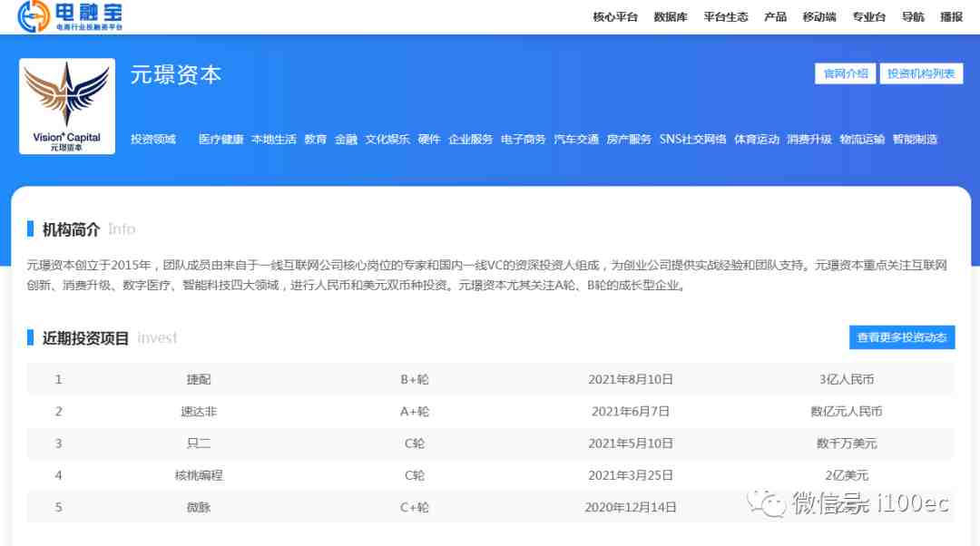Open the 播报 menu item
980x546 pixels.
(x=951, y=17)
